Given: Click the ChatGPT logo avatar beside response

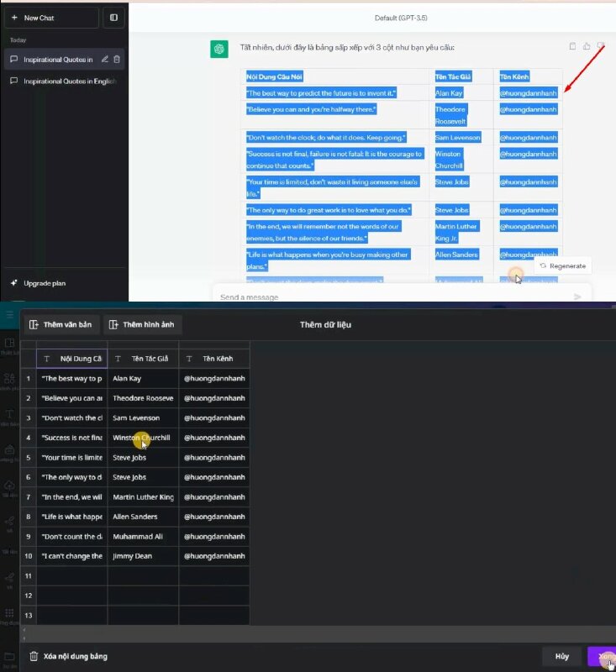Looking at the screenshot, I should click(218, 49).
